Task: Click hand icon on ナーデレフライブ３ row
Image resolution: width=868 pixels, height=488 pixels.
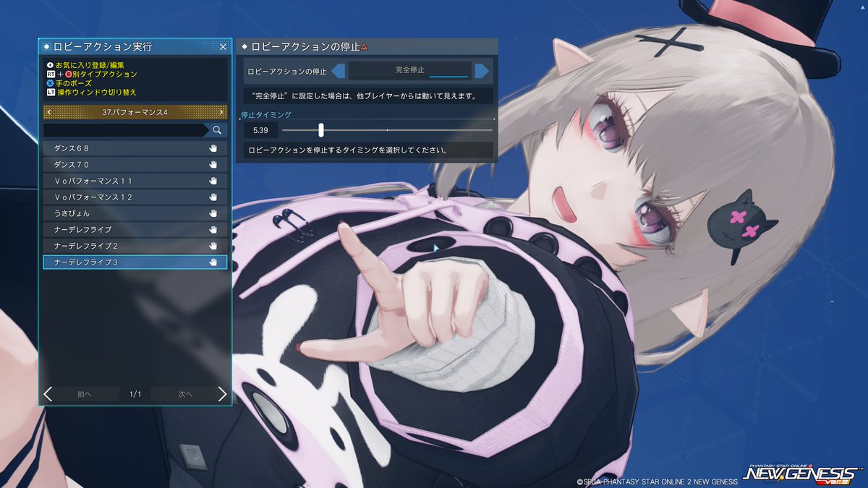Action: (x=213, y=262)
